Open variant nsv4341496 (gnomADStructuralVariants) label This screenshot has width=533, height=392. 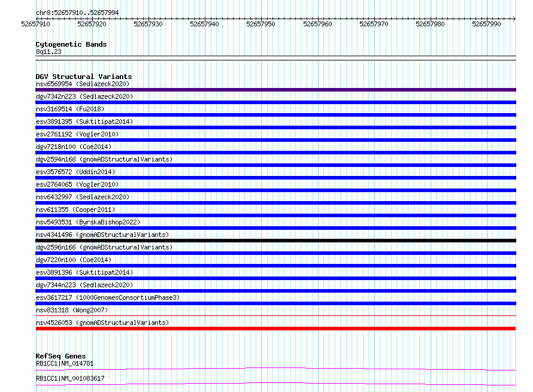(102, 235)
